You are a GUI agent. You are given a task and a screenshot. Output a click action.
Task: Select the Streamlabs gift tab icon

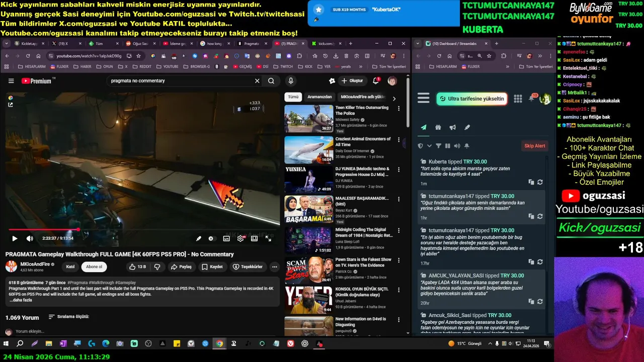point(438,128)
